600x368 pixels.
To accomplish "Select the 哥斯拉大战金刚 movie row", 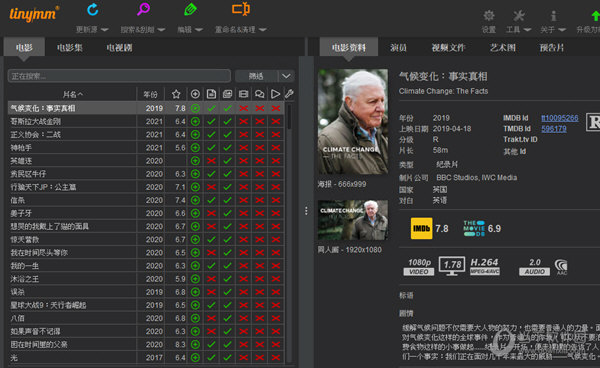I will coord(146,121).
